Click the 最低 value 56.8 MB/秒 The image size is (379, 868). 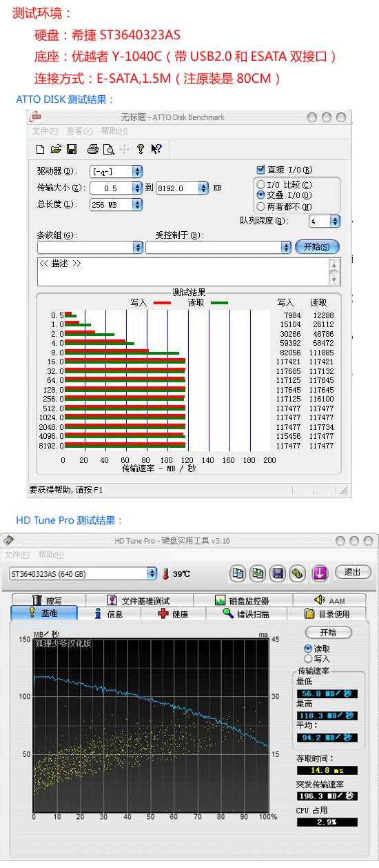[x=327, y=693]
